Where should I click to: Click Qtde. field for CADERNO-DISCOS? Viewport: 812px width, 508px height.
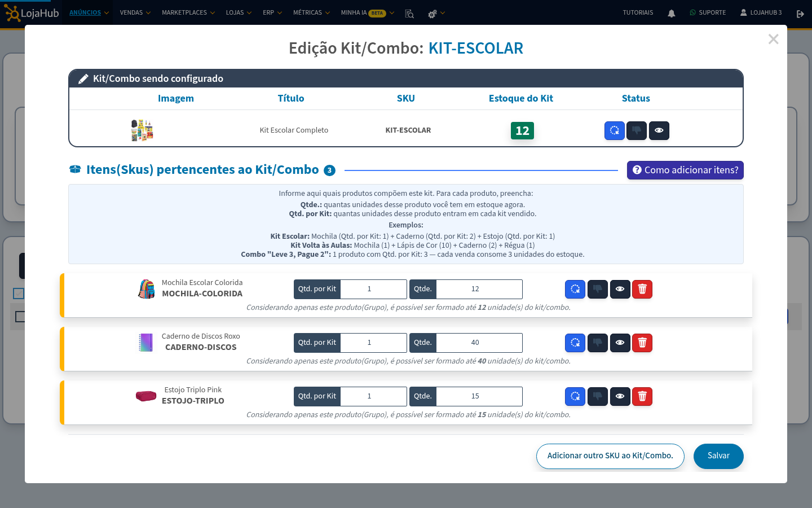pyautogui.click(x=479, y=343)
